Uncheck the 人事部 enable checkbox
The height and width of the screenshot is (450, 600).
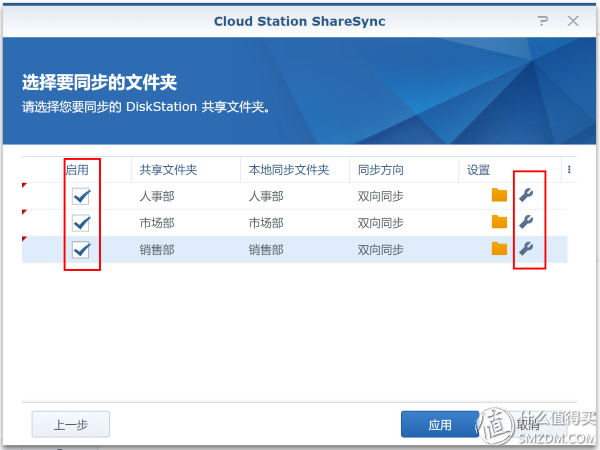click(x=83, y=197)
